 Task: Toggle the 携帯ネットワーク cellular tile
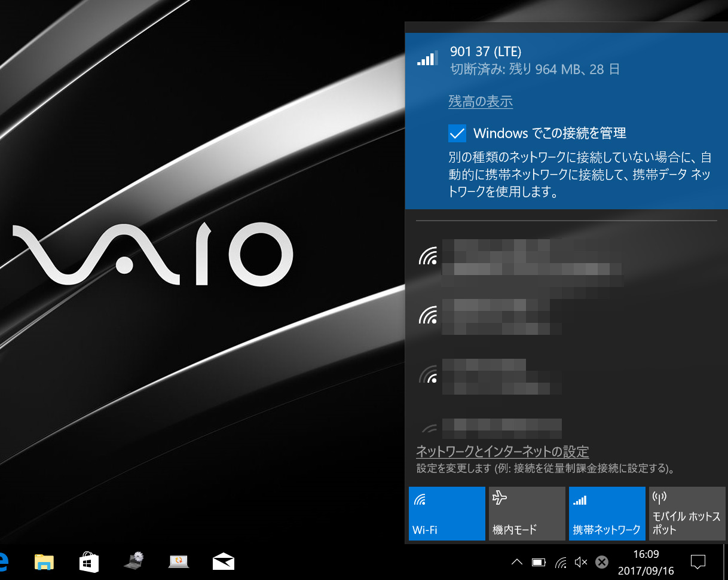(x=607, y=514)
